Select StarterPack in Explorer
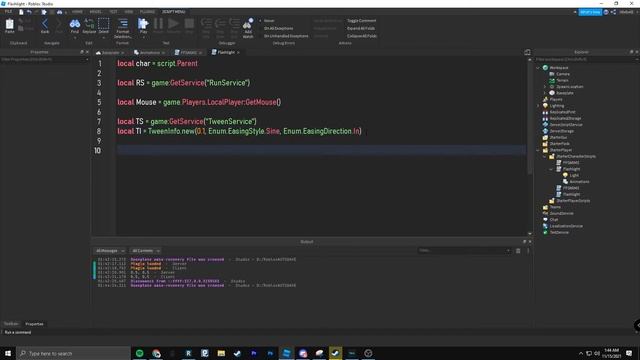Screen dimensions: 640x360 click(559, 144)
